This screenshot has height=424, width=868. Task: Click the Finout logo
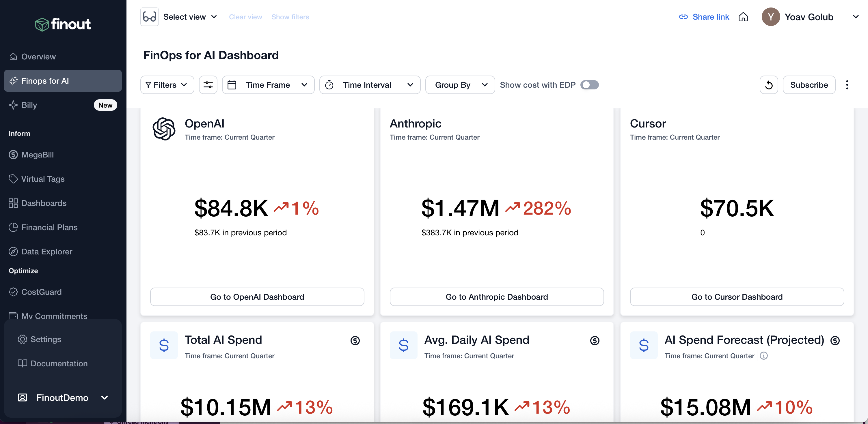coord(63,24)
